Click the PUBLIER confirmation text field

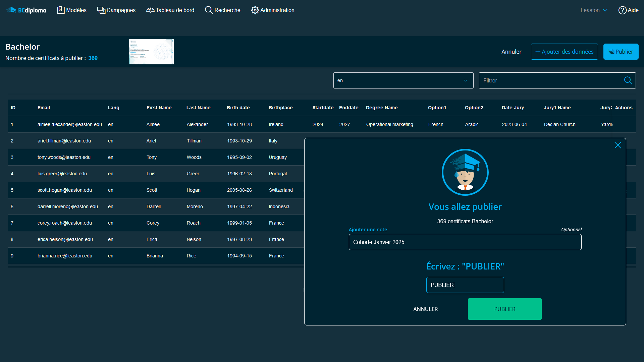tap(465, 285)
